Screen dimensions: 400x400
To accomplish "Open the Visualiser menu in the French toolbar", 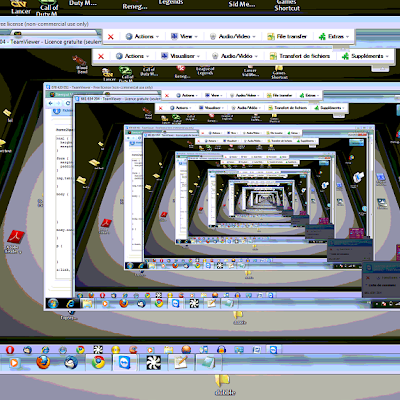I will (x=180, y=56).
